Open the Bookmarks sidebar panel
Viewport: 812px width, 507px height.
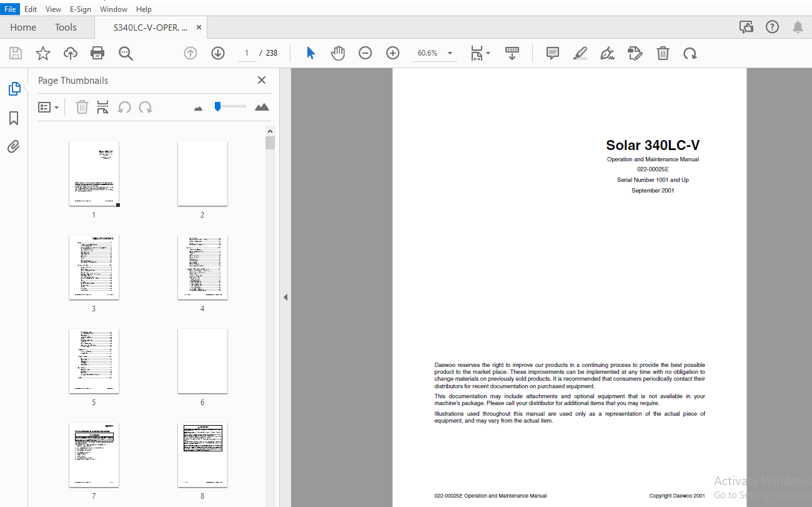[14, 118]
